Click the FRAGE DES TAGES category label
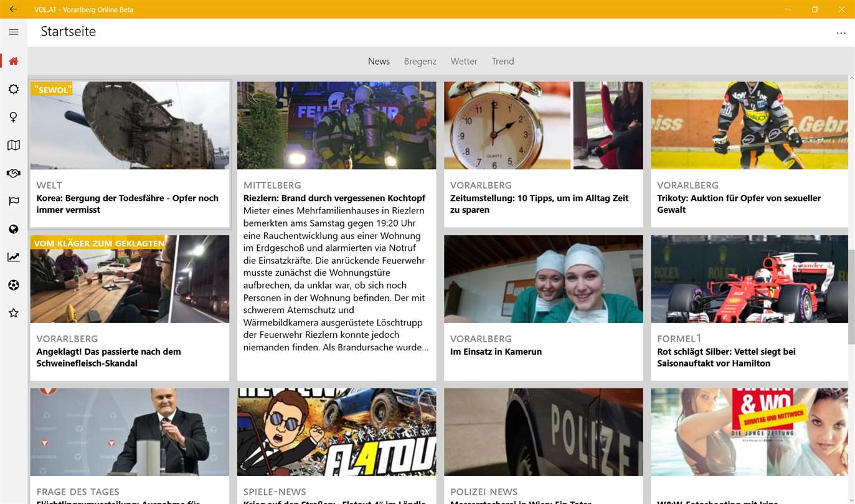855x504 pixels. (x=78, y=492)
